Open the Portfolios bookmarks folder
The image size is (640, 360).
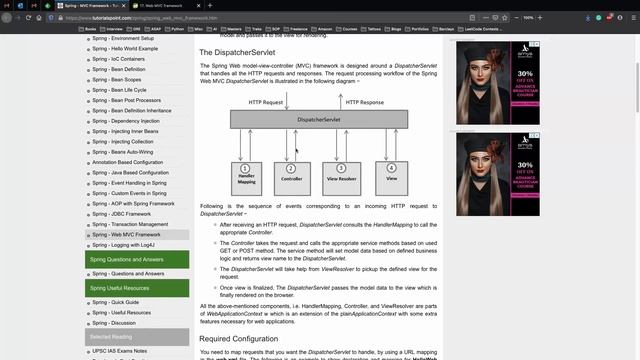point(417,29)
